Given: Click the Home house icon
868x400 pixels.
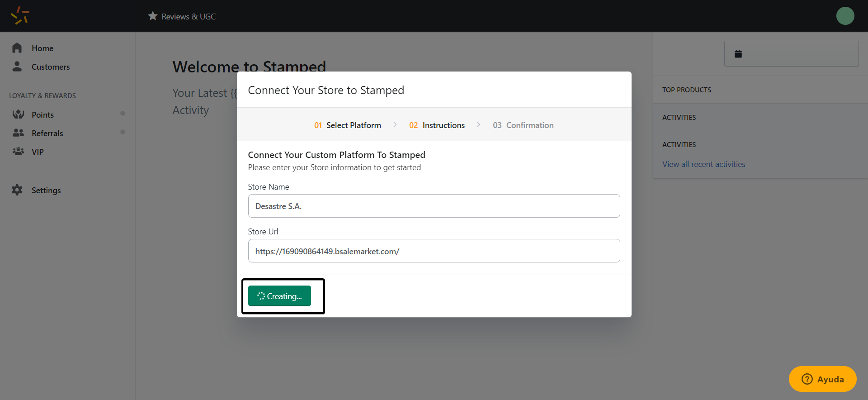Looking at the screenshot, I should click(17, 48).
